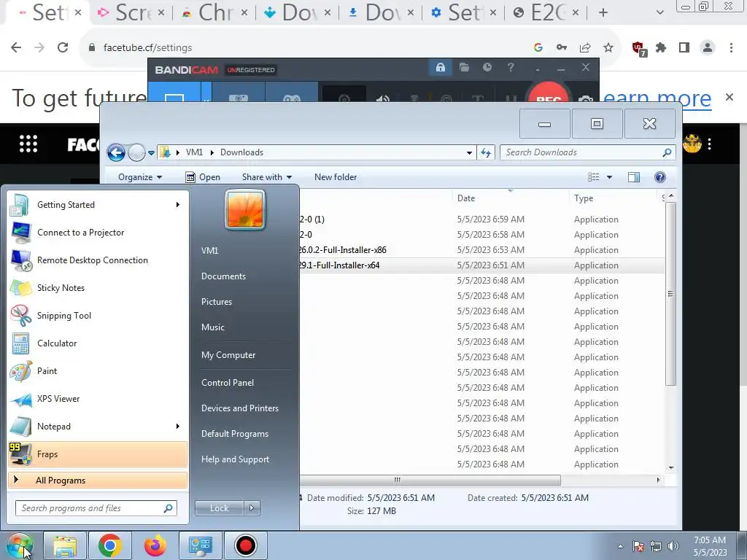Viewport: 747px width, 560px height.
Task: Open Action Center flag tray icon
Action: point(638,546)
